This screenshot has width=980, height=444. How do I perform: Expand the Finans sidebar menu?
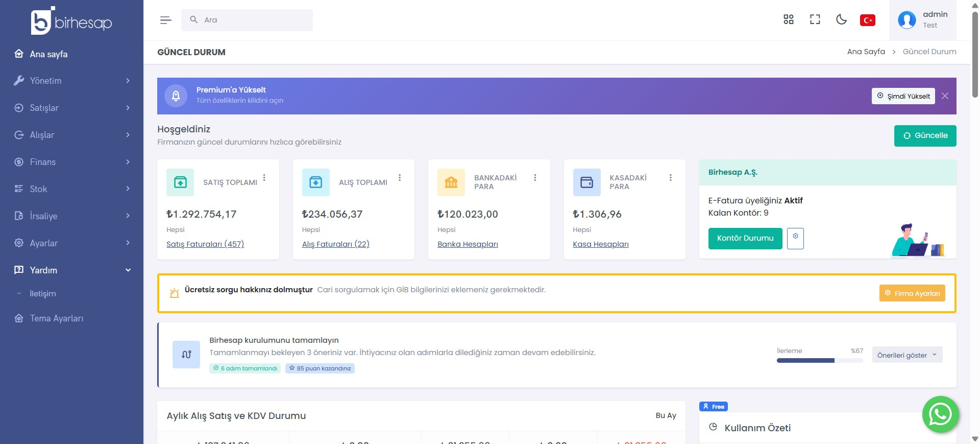(71, 162)
